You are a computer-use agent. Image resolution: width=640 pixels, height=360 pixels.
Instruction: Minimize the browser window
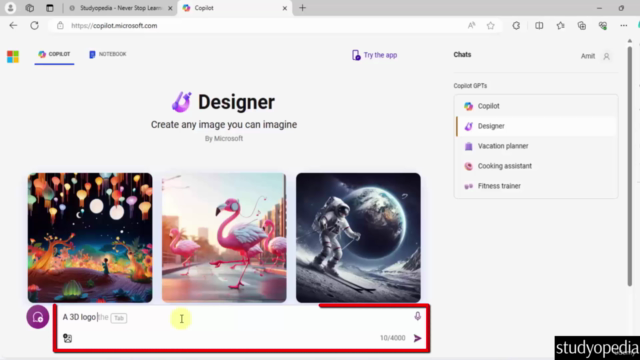pyautogui.click(x=599, y=8)
